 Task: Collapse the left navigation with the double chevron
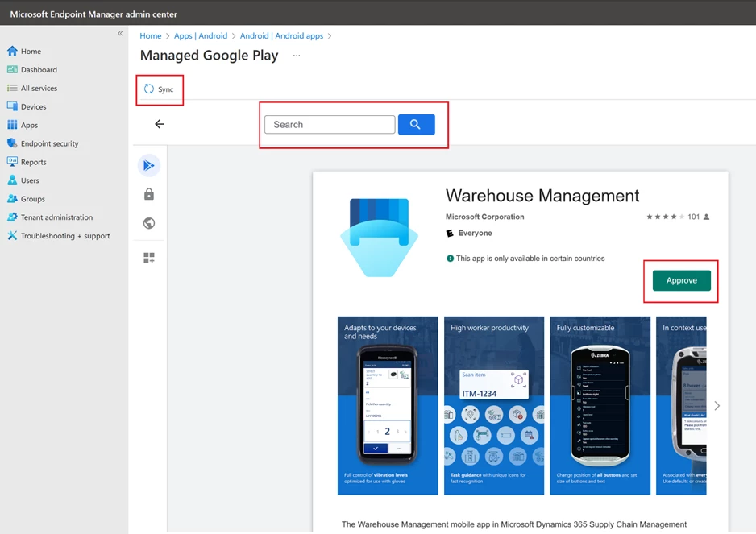pos(120,34)
